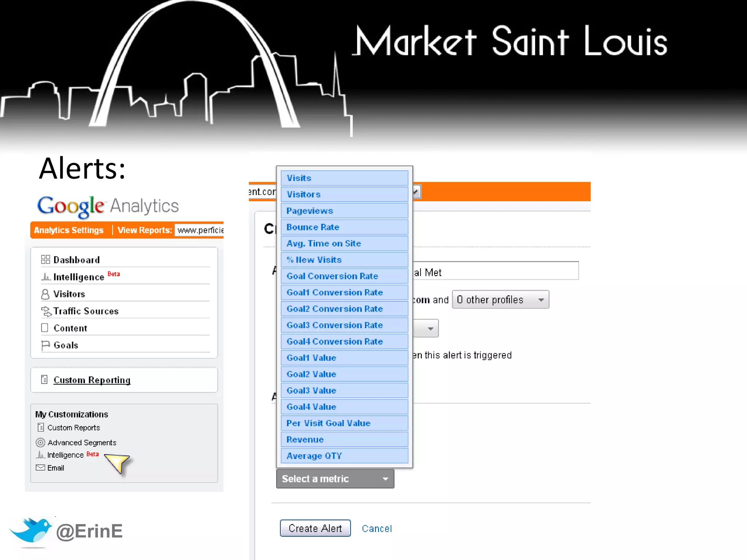
Task: Click the Goals flag icon
Action: pyautogui.click(x=46, y=345)
